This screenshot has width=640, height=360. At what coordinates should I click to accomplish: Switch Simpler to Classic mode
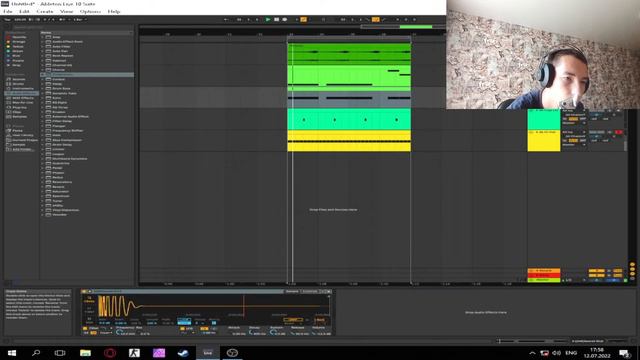point(89,300)
